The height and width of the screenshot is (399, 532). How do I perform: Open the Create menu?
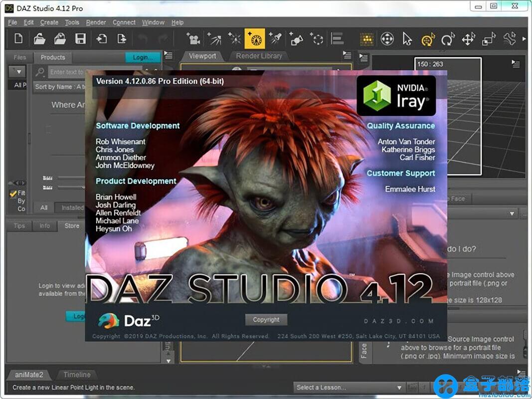click(49, 22)
